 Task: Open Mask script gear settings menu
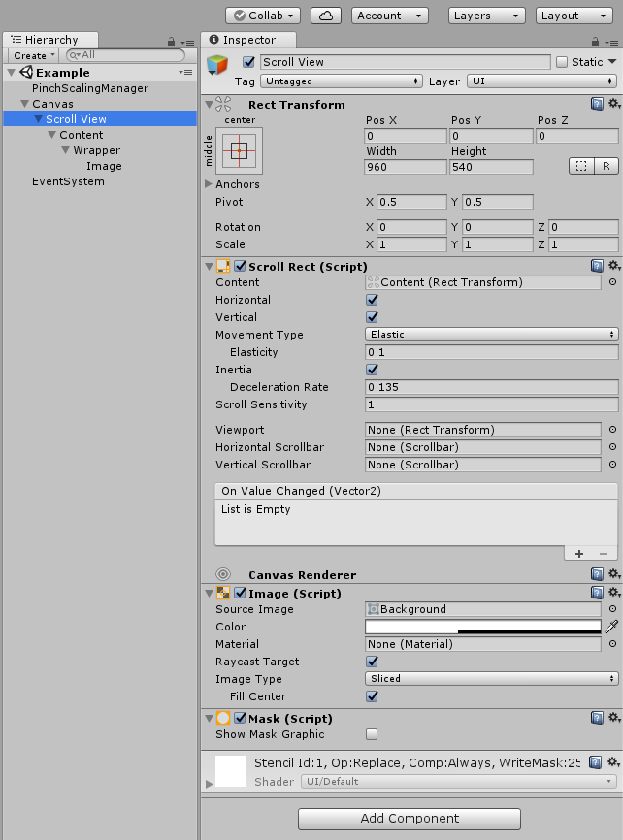click(x=614, y=718)
